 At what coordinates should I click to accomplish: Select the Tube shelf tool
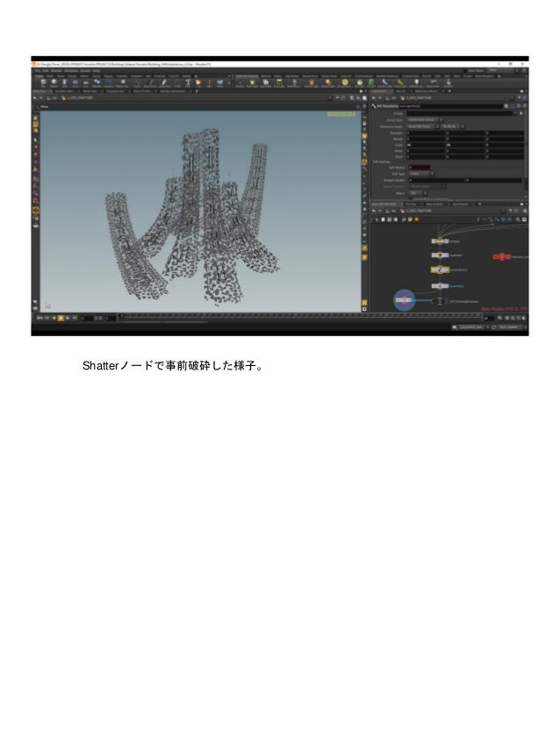click(x=65, y=83)
